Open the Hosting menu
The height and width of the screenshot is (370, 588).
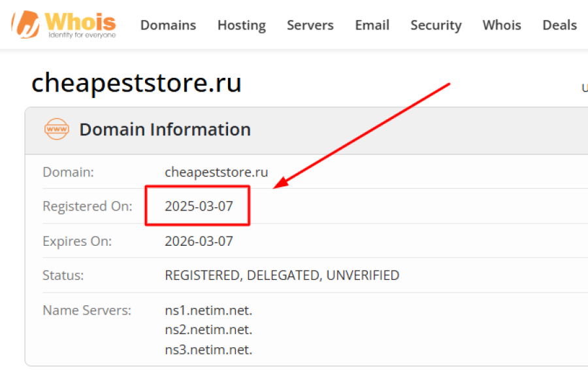click(x=241, y=25)
